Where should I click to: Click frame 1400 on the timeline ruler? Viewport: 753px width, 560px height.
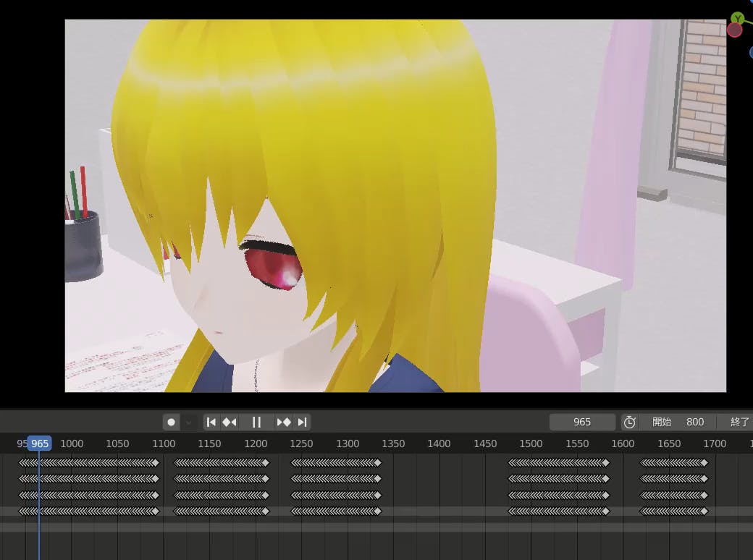pos(439,444)
